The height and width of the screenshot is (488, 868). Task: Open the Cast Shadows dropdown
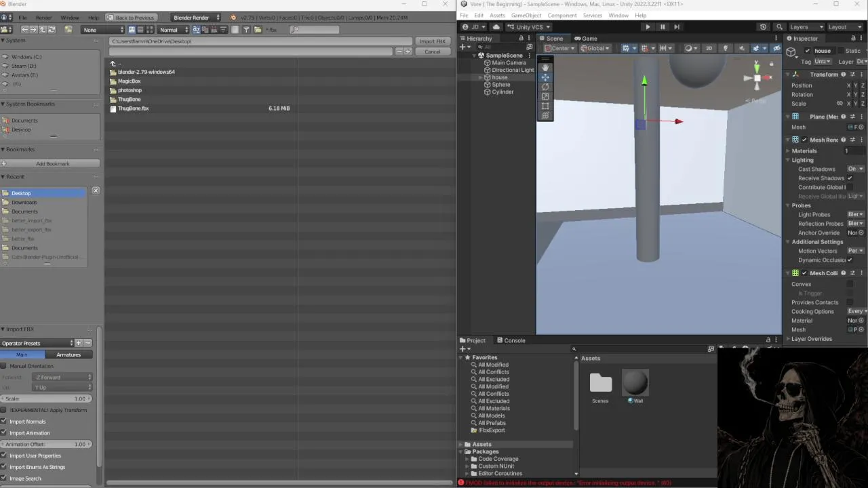tap(855, 169)
